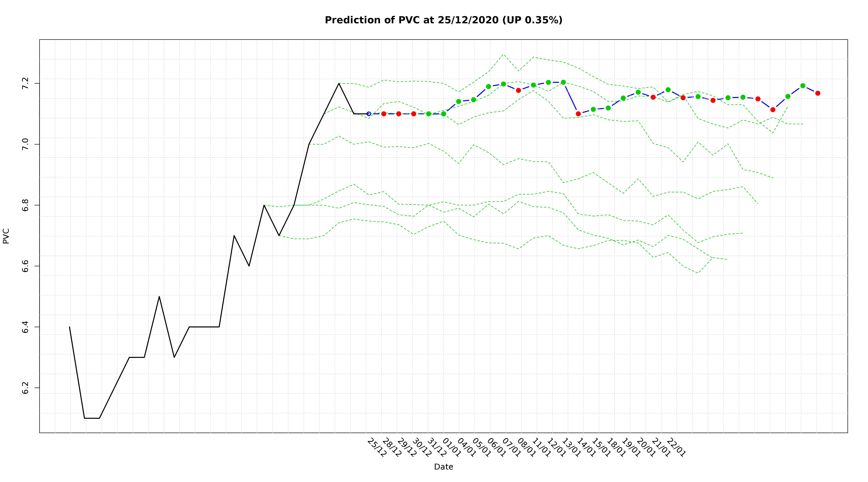Click the black line's peak at 7.2
The height and width of the screenshot is (482, 868).
[x=339, y=84]
